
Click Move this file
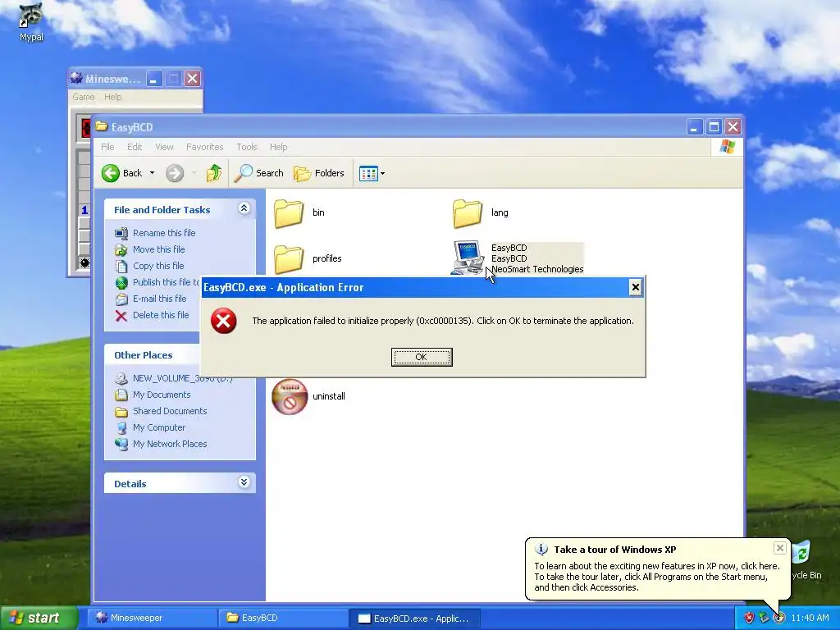click(x=158, y=249)
